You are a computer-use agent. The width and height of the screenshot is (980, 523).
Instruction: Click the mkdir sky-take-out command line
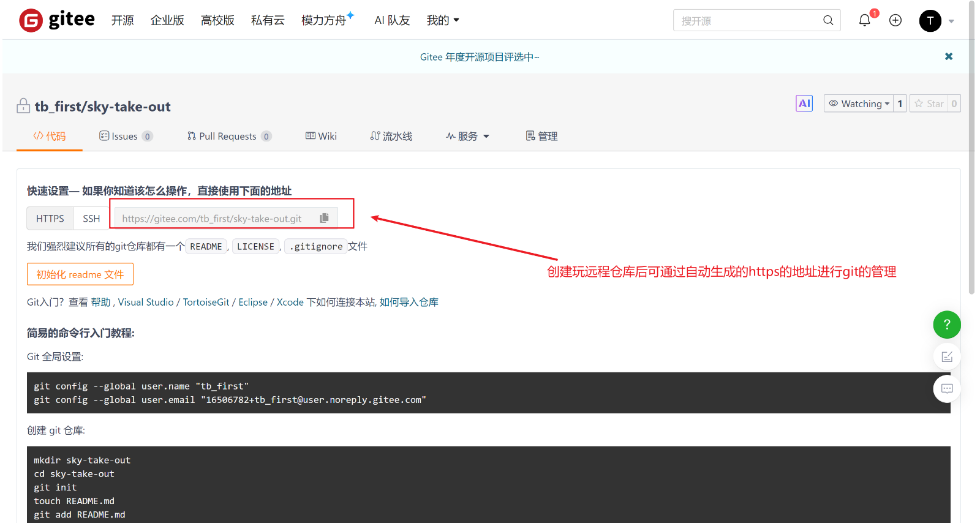pos(82,460)
